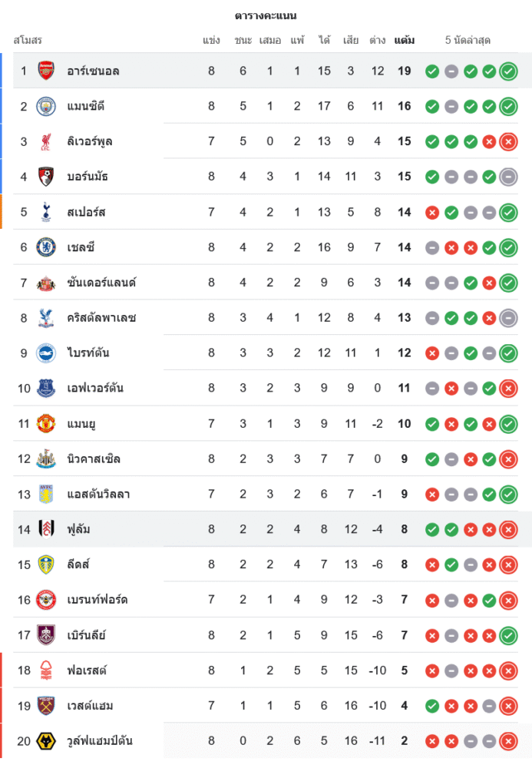The image size is (532, 768).
Task: Click West Ham's most recent loss icon
Action: coord(508,706)
